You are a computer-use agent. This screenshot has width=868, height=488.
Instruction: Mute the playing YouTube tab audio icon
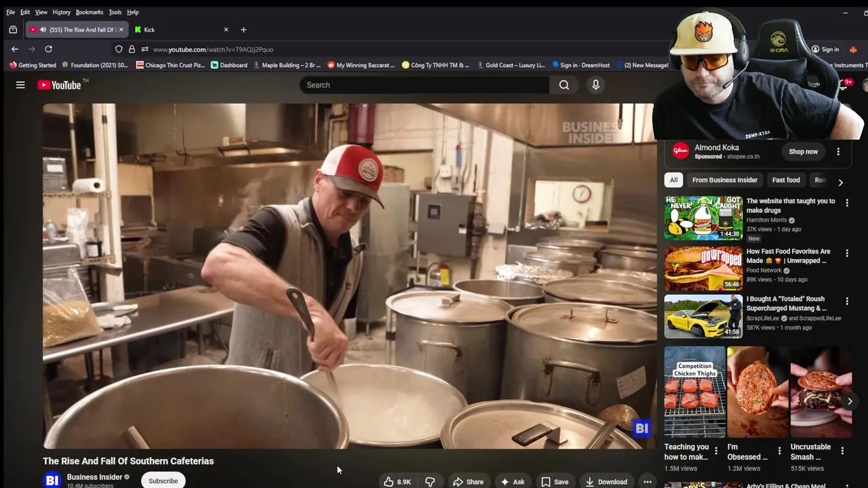(x=43, y=30)
